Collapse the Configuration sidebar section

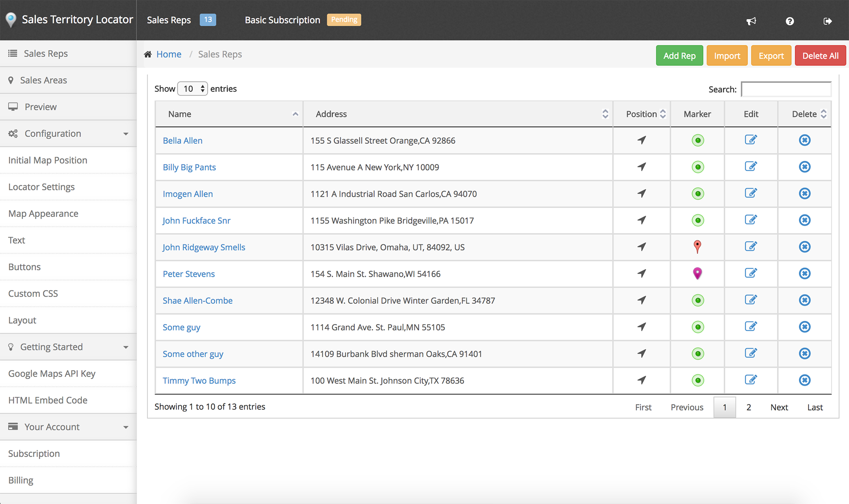pyautogui.click(x=126, y=134)
